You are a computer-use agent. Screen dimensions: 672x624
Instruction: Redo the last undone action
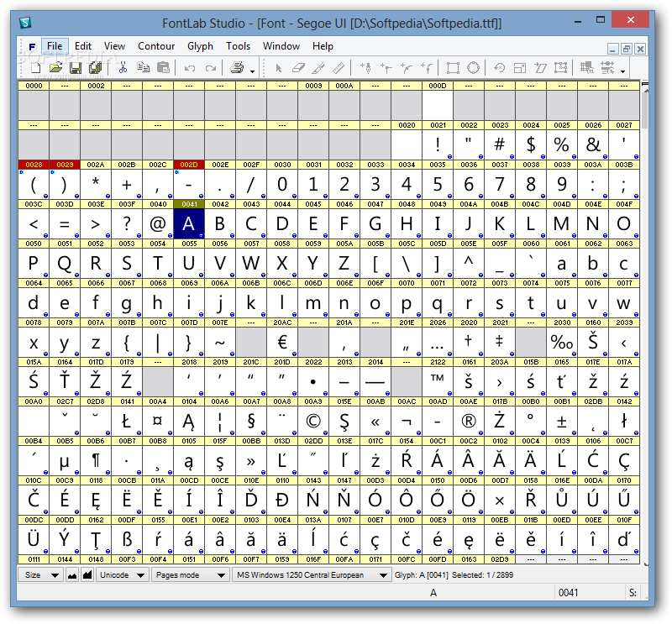coord(211,68)
